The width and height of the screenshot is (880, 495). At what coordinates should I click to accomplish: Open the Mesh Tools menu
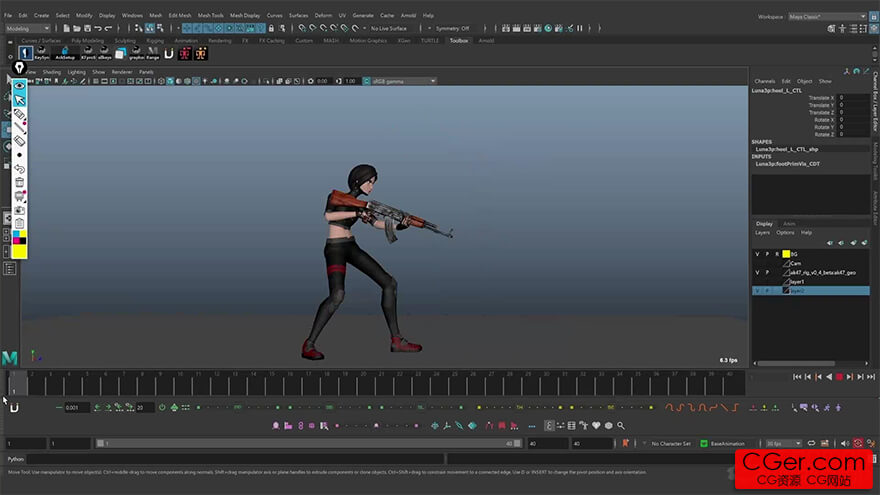coord(210,15)
